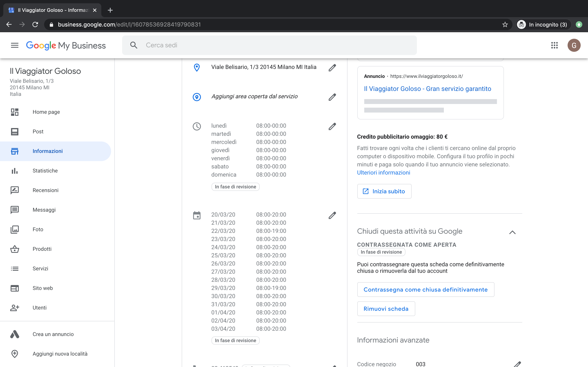This screenshot has height=367, width=588.
Task: Go to Recensioni in the sidebar
Action: click(46, 190)
